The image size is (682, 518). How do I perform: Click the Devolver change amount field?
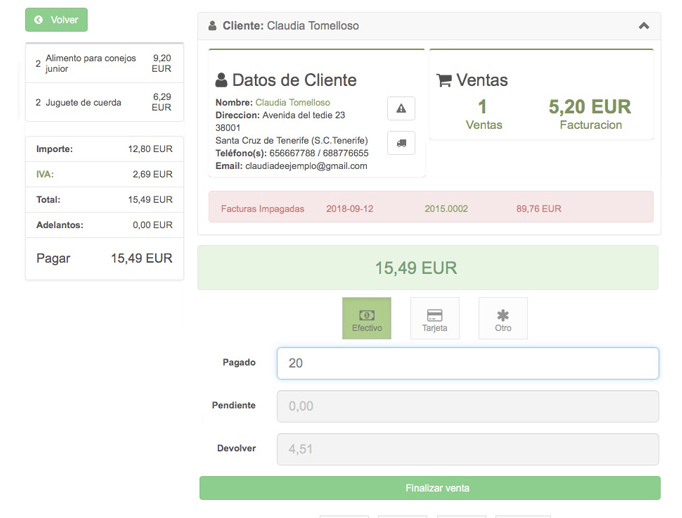click(x=467, y=449)
